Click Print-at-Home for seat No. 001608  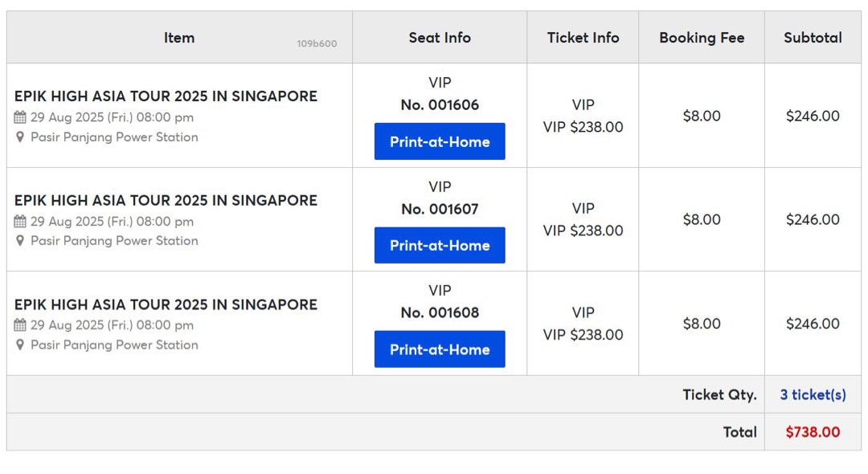coord(439,349)
